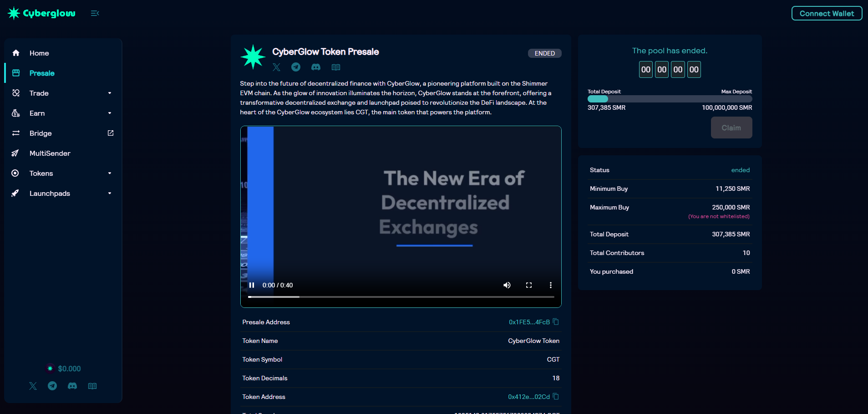Click the CyberGlow presale star logo
Image resolution: width=868 pixels, height=414 pixels.
pyautogui.click(x=253, y=57)
